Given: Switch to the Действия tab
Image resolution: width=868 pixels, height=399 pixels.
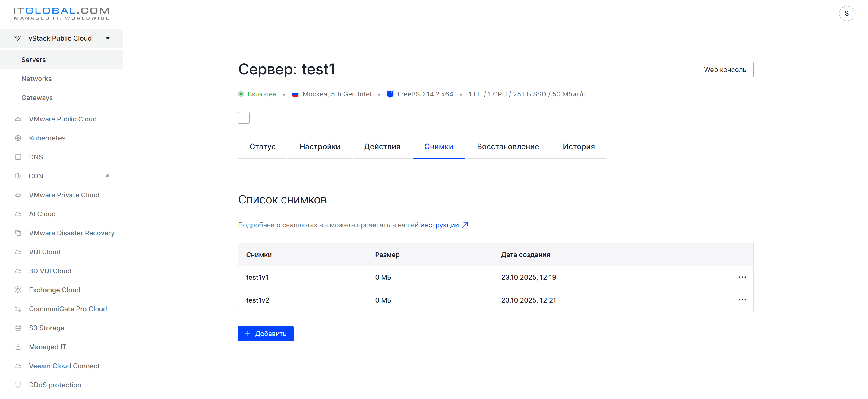Looking at the screenshot, I should coord(382,147).
